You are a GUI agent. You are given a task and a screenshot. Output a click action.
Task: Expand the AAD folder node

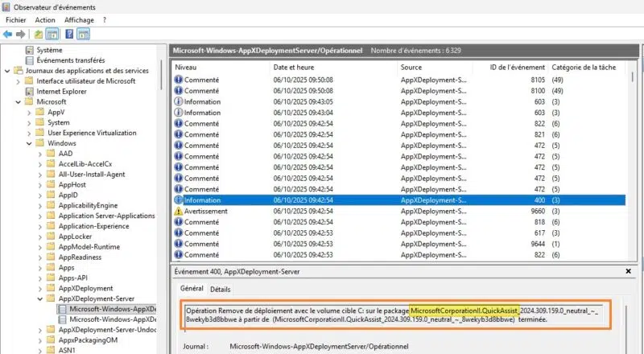click(x=39, y=154)
